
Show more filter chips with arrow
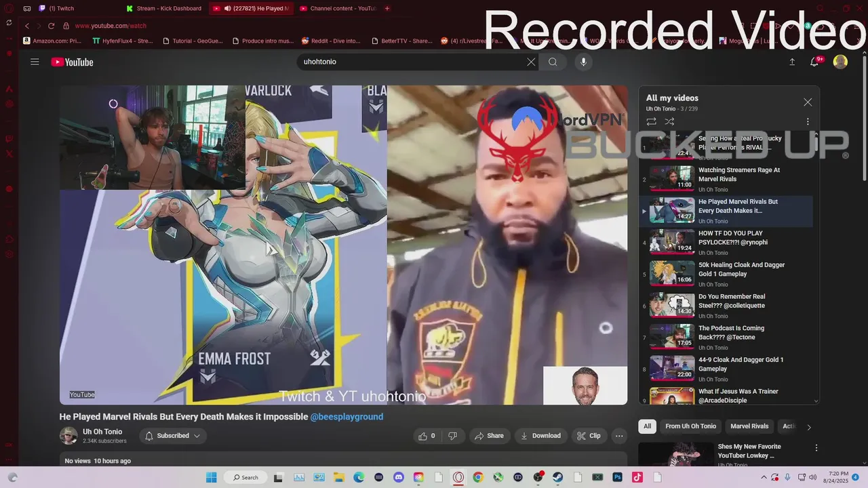(x=808, y=427)
